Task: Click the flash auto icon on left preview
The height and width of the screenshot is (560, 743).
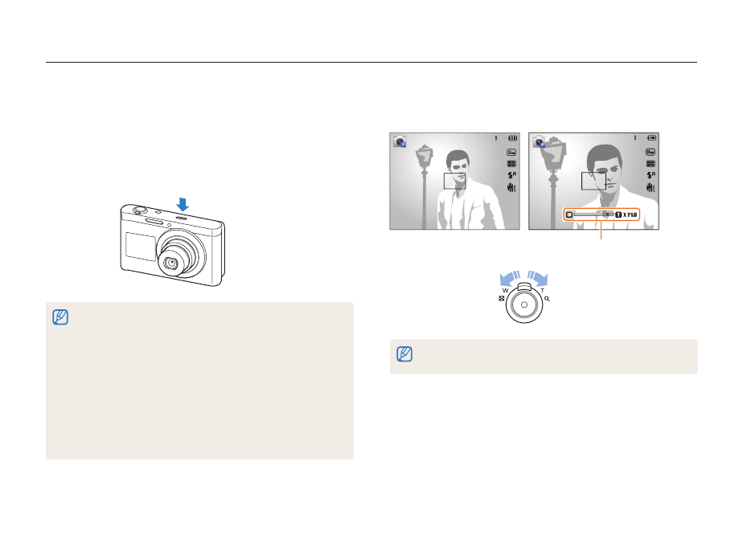Action: [511, 175]
